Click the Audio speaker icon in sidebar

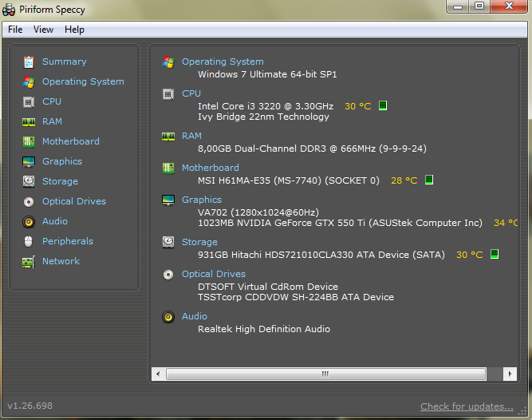click(x=29, y=222)
